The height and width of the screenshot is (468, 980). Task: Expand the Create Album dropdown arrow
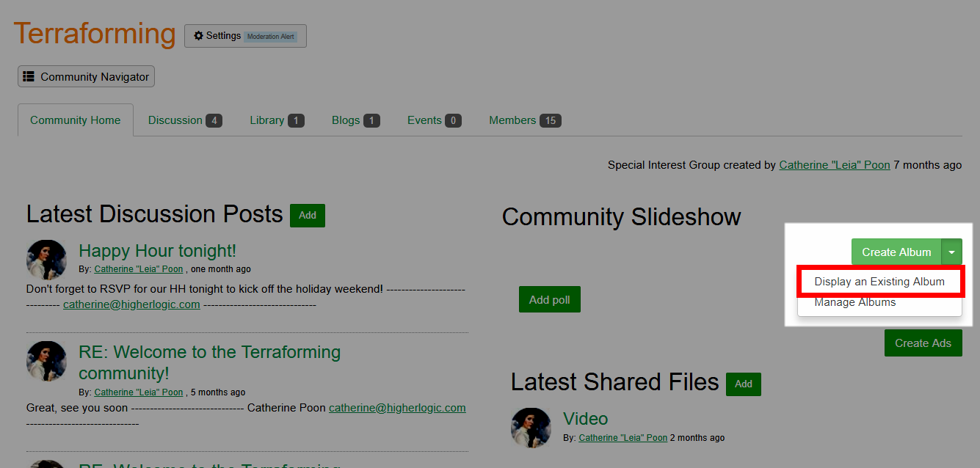point(951,252)
